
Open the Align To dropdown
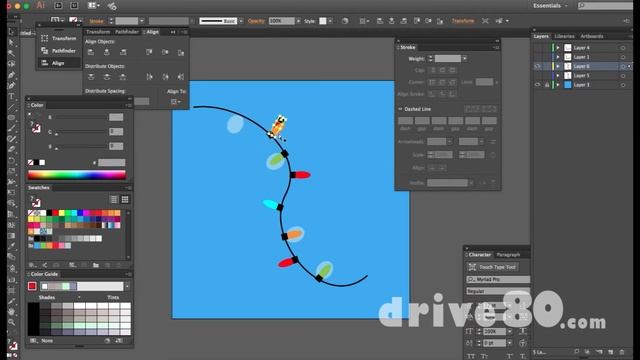(x=176, y=102)
